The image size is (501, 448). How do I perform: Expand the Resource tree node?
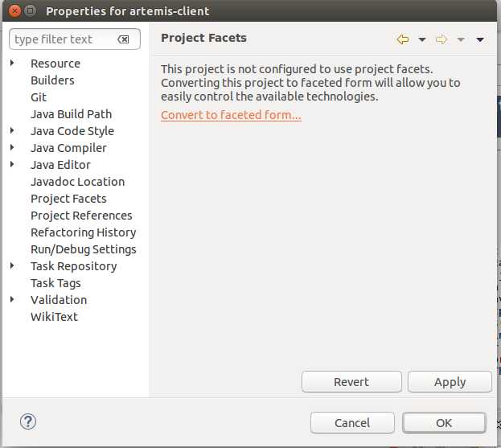[x=12, y=63]
